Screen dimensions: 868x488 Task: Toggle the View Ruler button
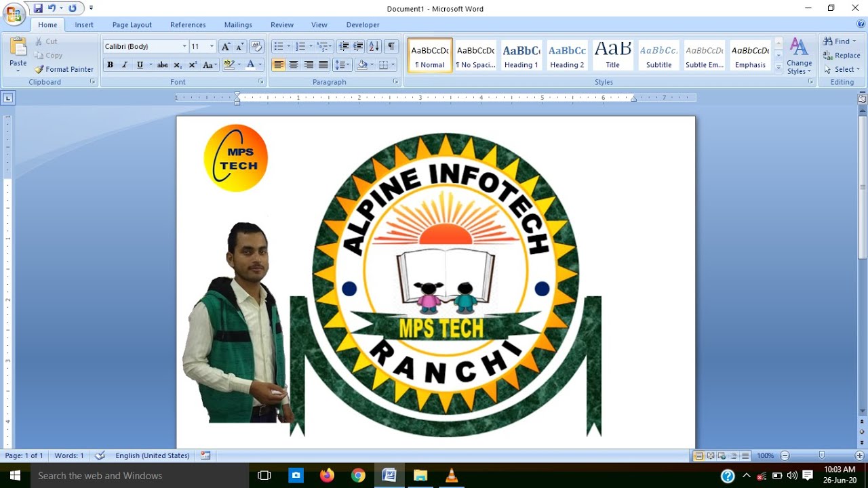click(x=863, y=98)
